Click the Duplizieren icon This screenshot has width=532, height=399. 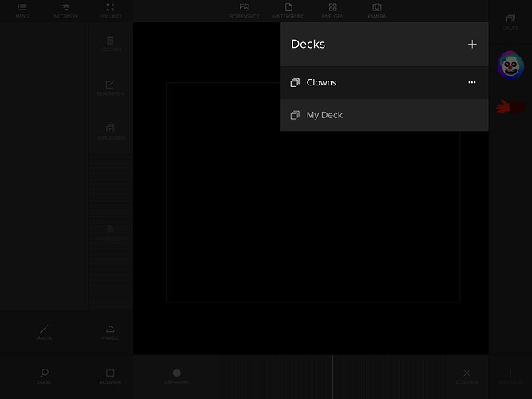click(110, 131)
